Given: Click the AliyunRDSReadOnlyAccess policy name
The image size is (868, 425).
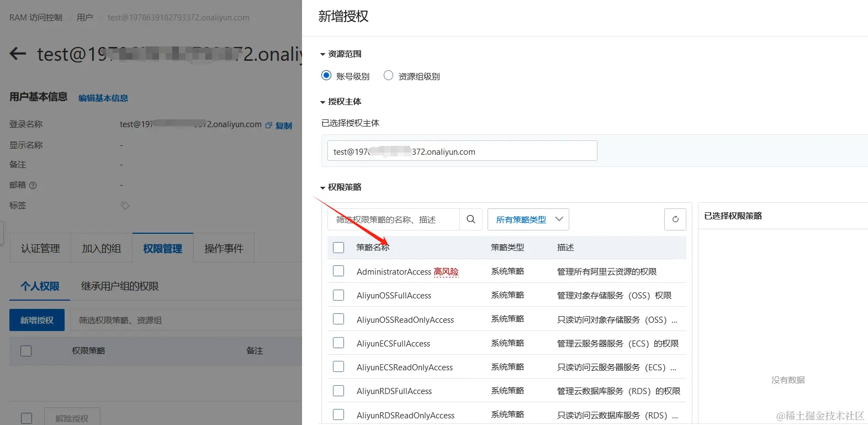Looking at the screenshot, I should [405, 415].
